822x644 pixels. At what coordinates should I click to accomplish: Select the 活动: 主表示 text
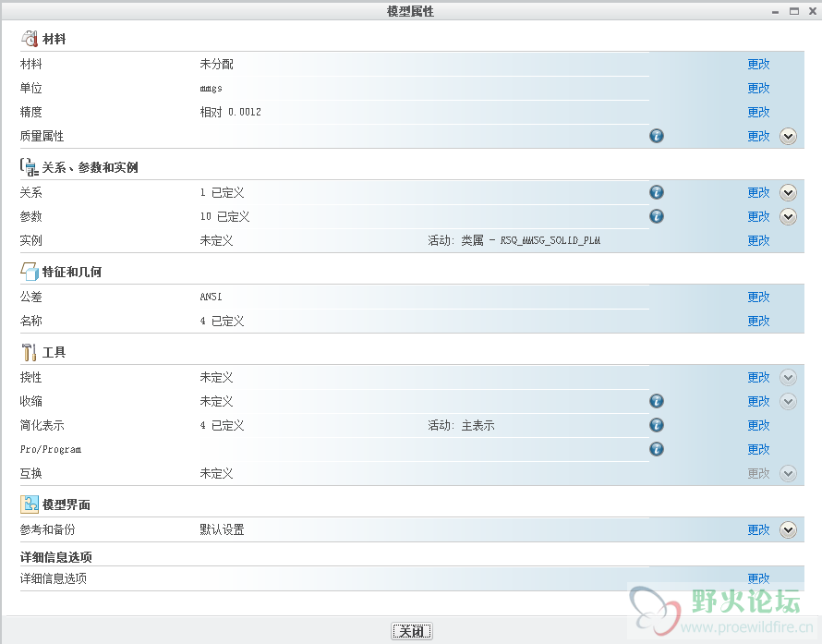tap(461, 425)
